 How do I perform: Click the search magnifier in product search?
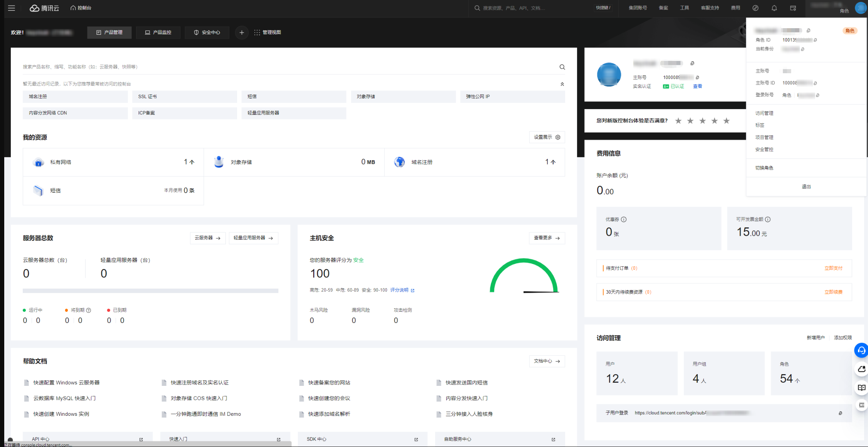click(x=562, y=67)
